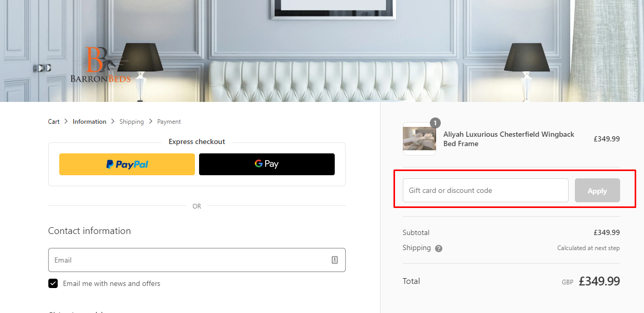Click the chevron just before Payment breadcrumb
644x313 pixels.
151,122
